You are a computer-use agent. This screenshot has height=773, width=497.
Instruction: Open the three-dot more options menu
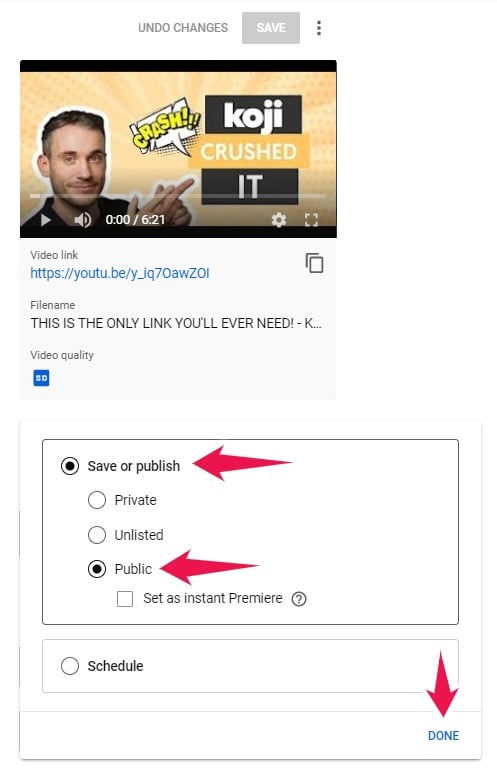click(x=319, y=28)
